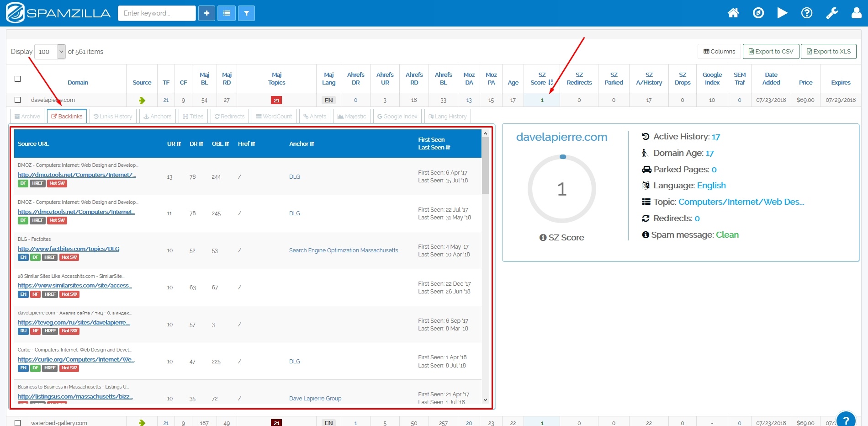Open the Columns chooser

tap(720, 52)
